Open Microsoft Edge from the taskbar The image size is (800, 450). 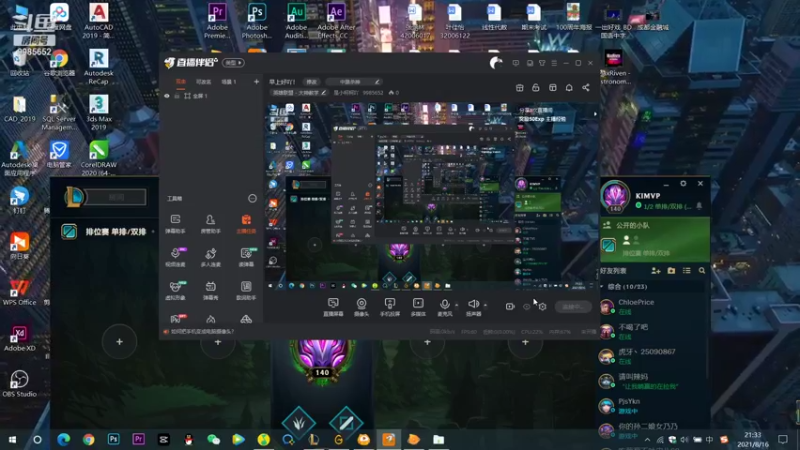point(63,439)
